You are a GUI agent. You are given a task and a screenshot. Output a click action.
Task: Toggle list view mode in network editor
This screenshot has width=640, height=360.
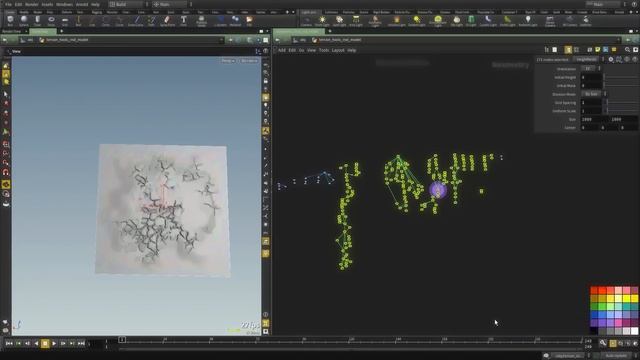555,50
